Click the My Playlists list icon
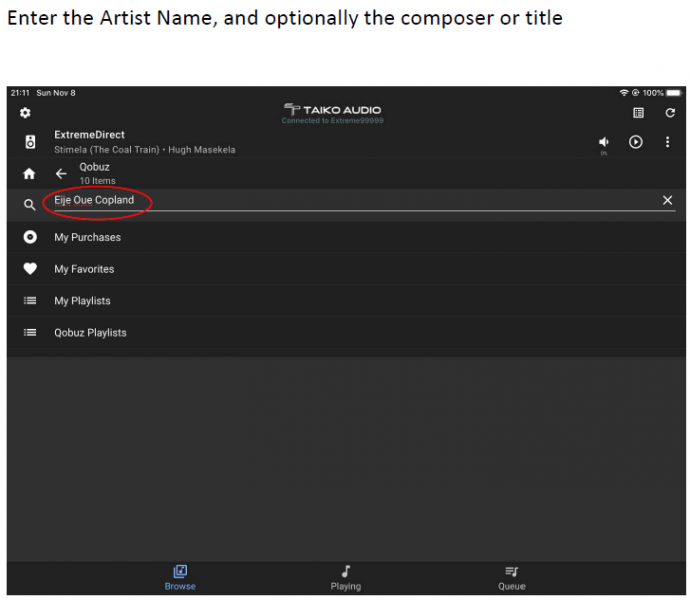 [x=30, y=301]
